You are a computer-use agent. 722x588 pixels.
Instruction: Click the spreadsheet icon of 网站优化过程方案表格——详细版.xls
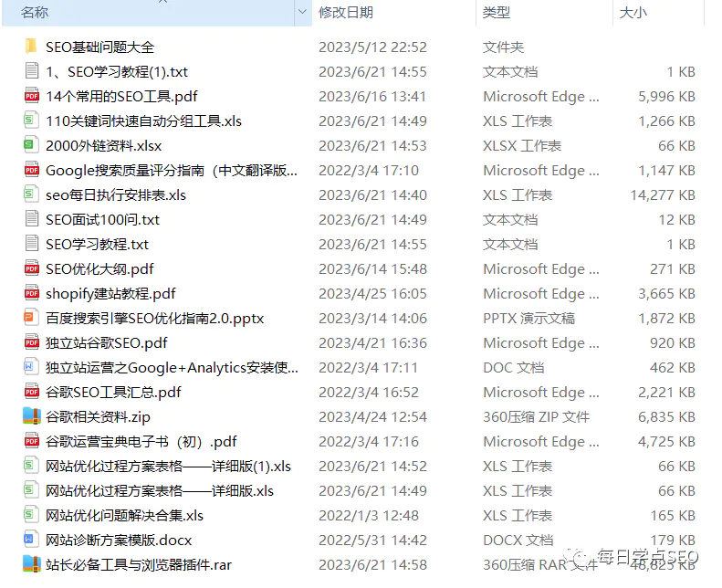[30, 490]
